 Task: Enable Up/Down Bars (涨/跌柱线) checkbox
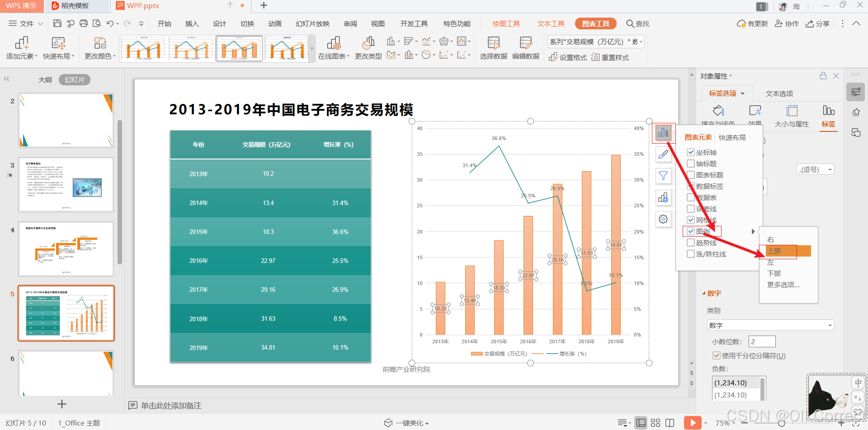coord(691,254)
